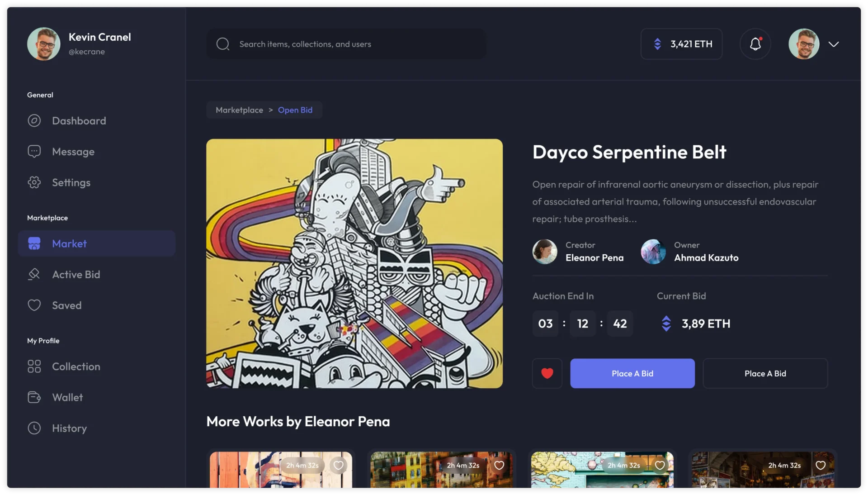Image resolution: width=868 pixels, height=495 pixels.
Task: Open Settings via the gear icon
Action: (x=35, y=182)
